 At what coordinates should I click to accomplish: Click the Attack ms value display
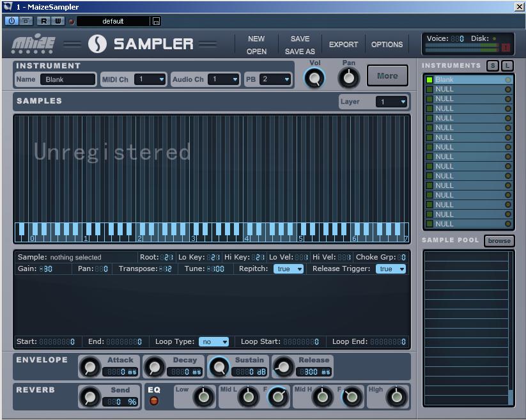point(120,371)
